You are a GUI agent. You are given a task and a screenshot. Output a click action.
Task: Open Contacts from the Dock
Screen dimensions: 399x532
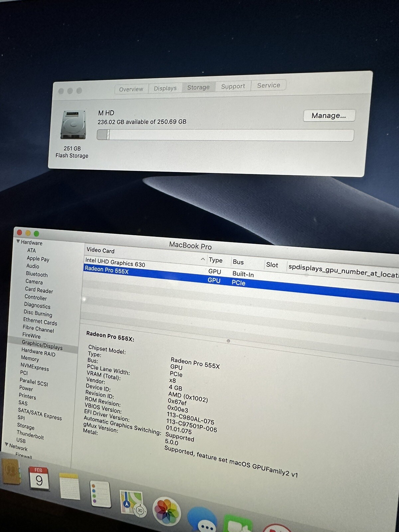coord(11,471)
